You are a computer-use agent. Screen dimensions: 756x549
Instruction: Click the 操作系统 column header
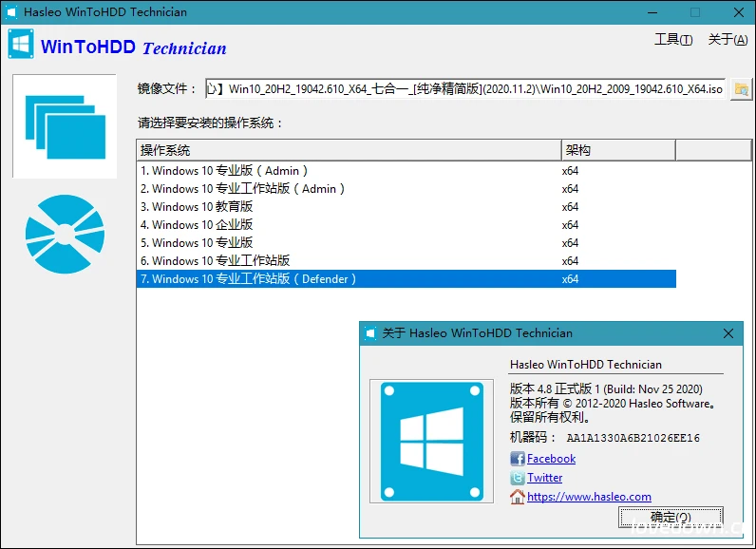point(349,150)
